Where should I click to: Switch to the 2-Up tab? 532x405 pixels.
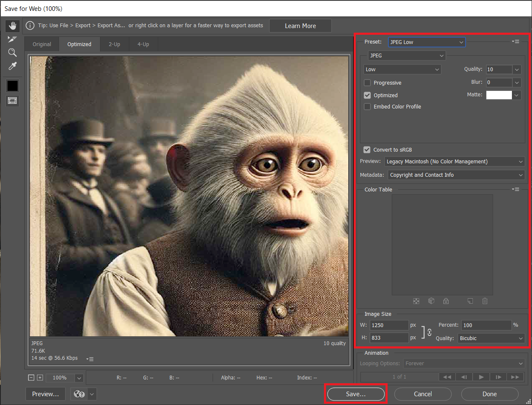114,44
